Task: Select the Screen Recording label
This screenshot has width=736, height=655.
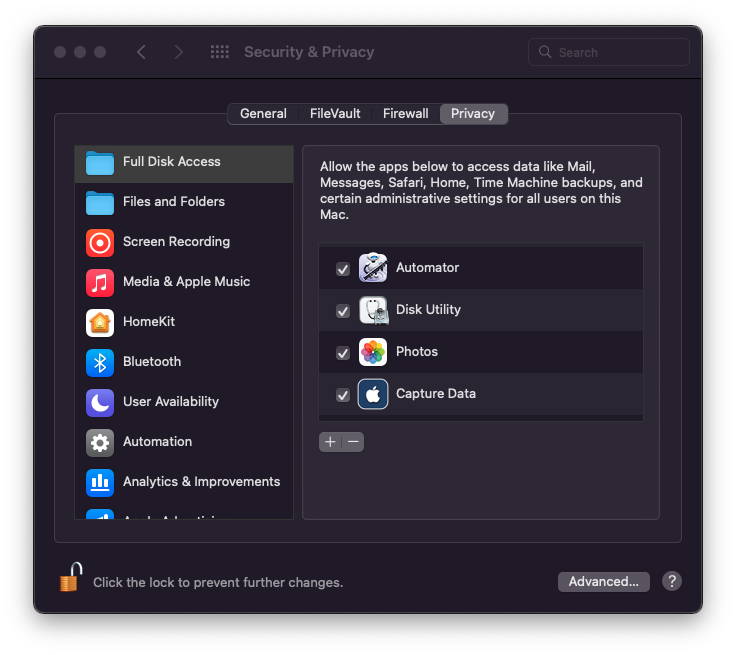Action: pos(176,242)
